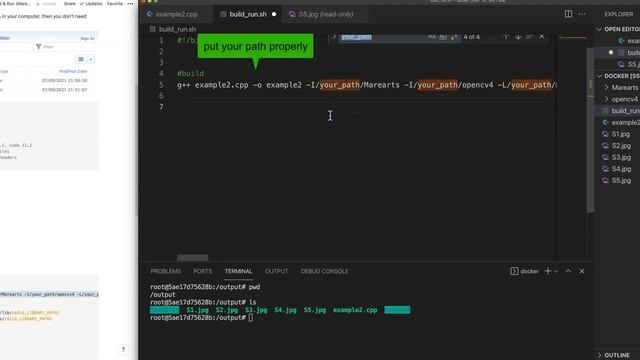The image size is (640, 360).
Task: Open view options dropdown arrow in file viewer
Action: click(91, 60)
